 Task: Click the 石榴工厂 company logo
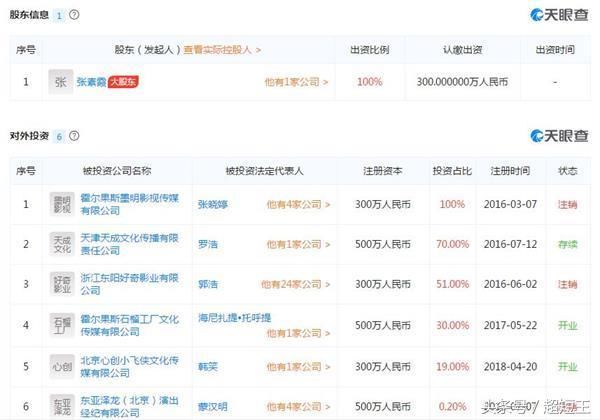(62, 325)
